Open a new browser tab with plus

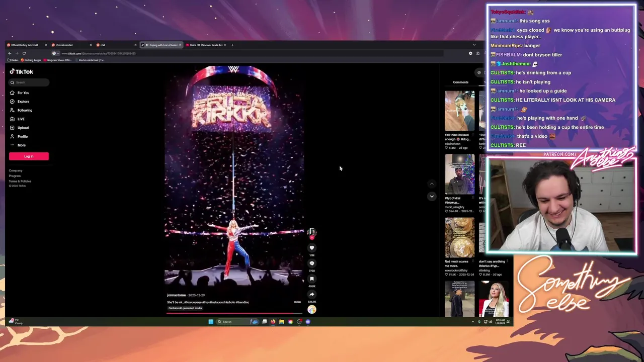232,45
